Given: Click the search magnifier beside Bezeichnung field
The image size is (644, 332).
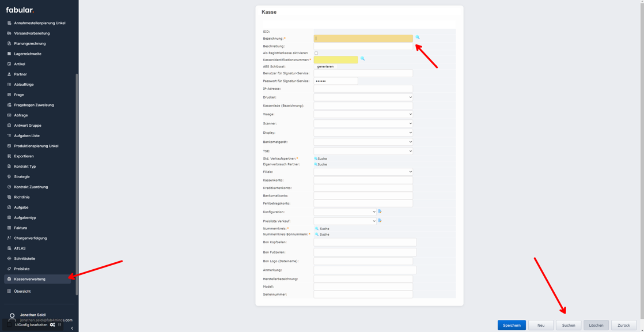Looking at the screenshot, I should pyautogui.click(x=418, y=37).
